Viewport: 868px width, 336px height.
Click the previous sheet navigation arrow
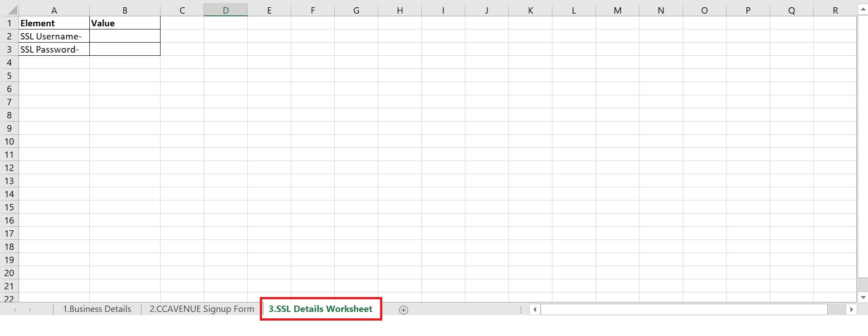tap(15, 310)
